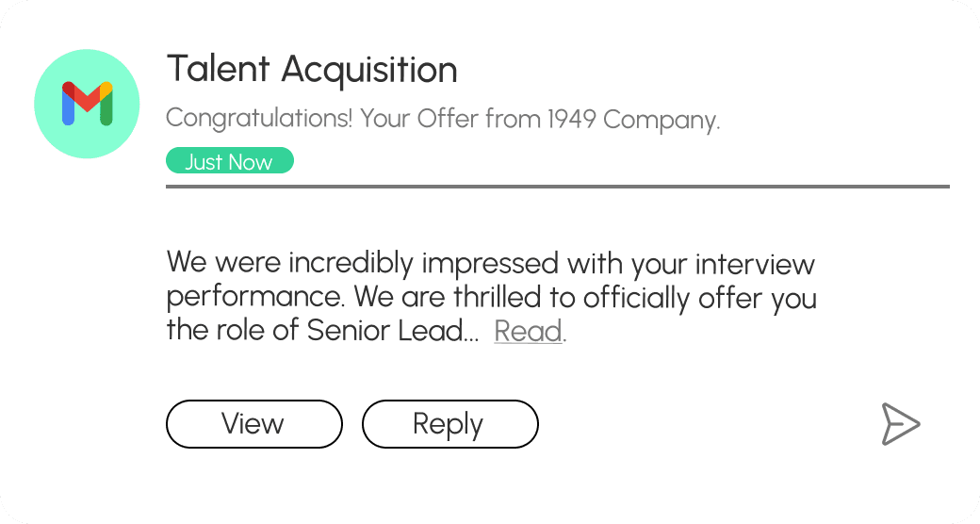
Task: Click the "performance. We are thrilled" line
Action: pos(490,298)
